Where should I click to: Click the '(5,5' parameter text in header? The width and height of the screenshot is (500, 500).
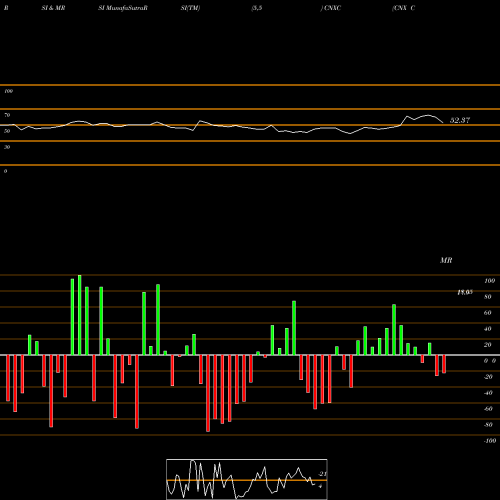pos(257,8)
